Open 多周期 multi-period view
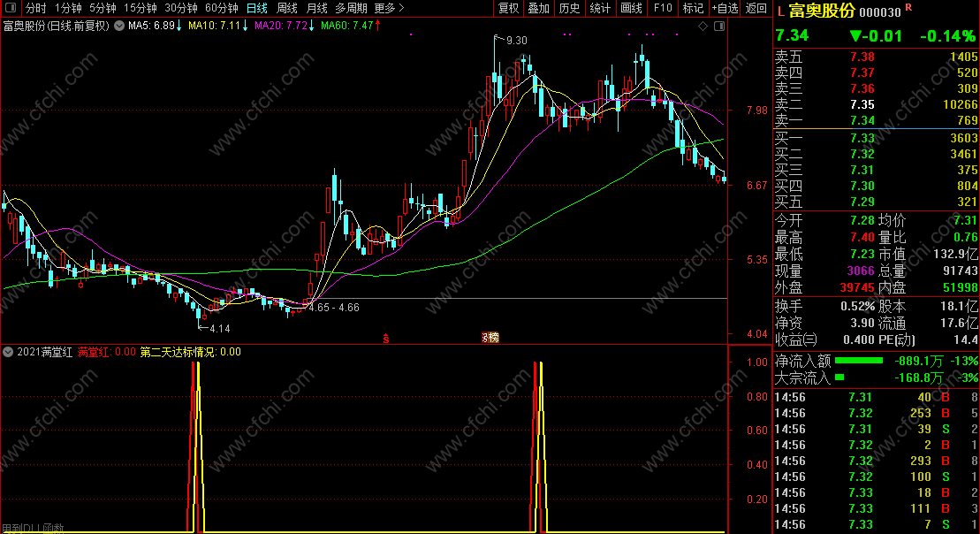Screen dimensions: 980x534 [x=351, y=8]
